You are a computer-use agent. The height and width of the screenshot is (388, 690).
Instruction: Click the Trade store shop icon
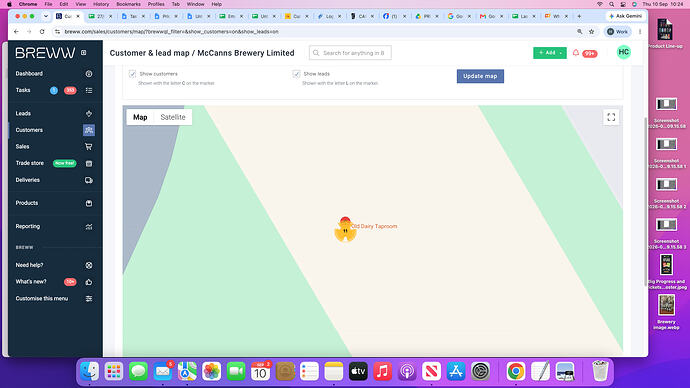pyautogui.click(x=89, y=164)
